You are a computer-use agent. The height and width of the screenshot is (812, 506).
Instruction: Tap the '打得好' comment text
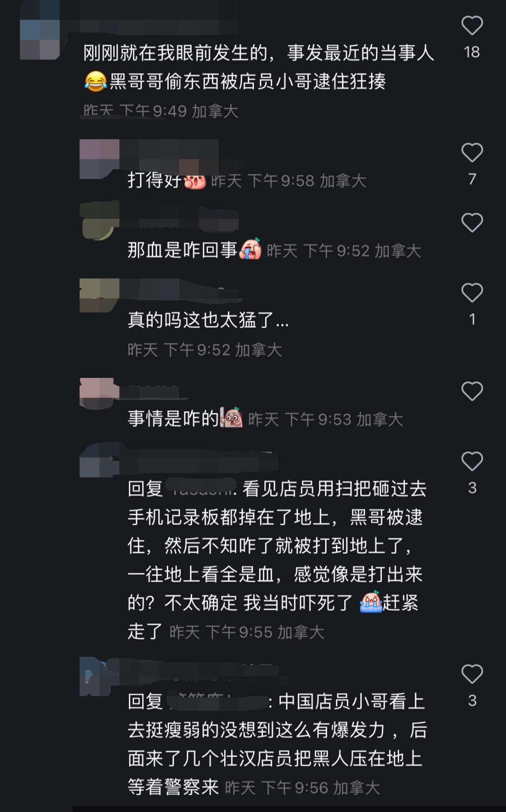pyautogui.click(x=154, y=180)
